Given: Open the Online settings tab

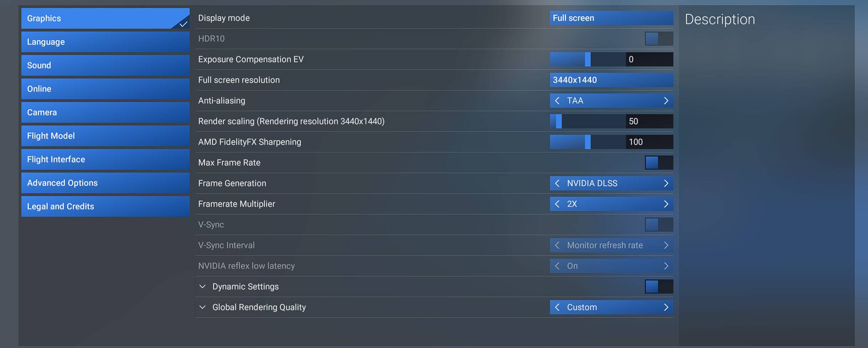Looking at the screenshot, I should coord(105,89).
